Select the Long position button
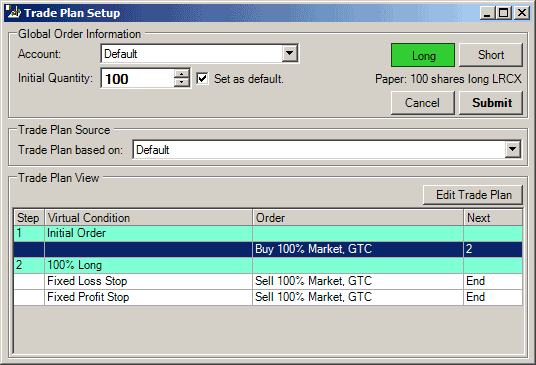This screenshot has width=536, height=365. [x=423, y=55]
